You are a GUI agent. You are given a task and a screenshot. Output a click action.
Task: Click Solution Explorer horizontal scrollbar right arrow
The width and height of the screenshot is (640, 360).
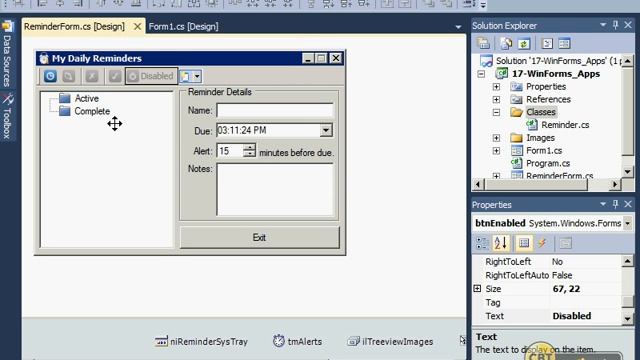[615, 184]
